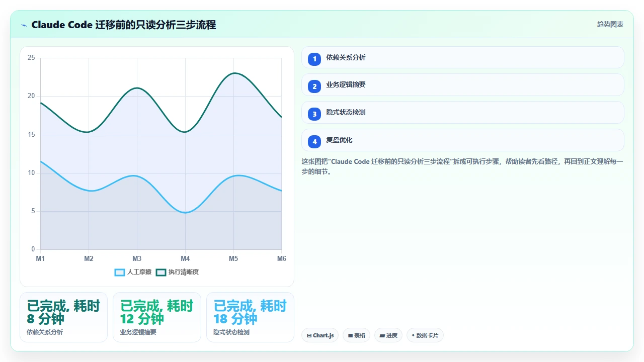644x362 pixels.
Task: Click the 隐式状态检测 caption under 18 分钟
Action: pos(231,332)
